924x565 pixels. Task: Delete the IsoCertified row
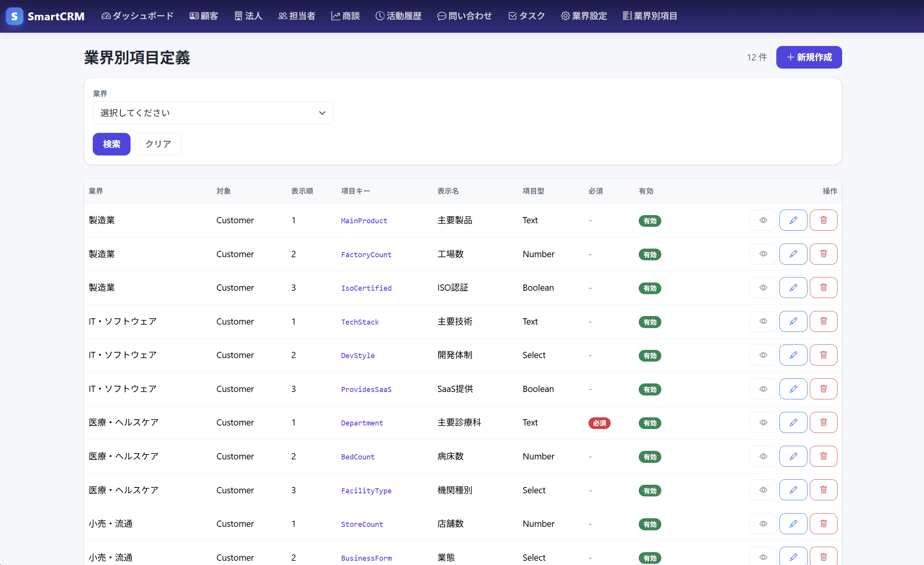[823, 288]
